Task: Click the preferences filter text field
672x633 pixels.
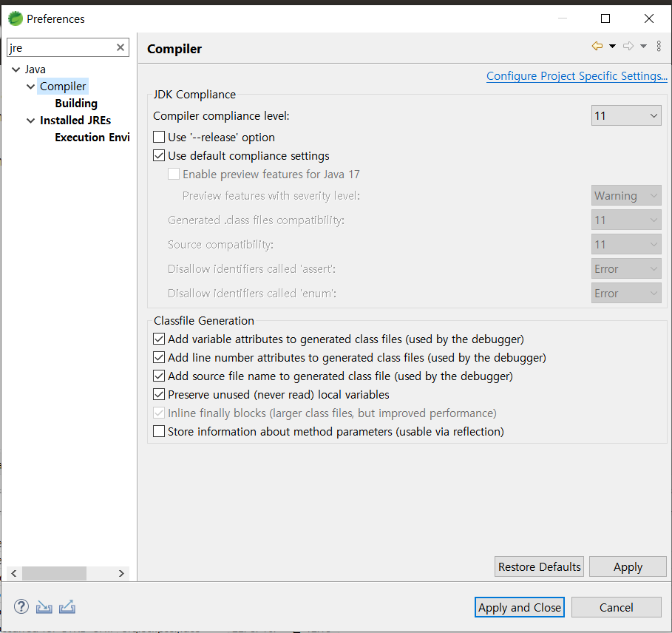Action: pyautogui.click(x=61, y=47)
